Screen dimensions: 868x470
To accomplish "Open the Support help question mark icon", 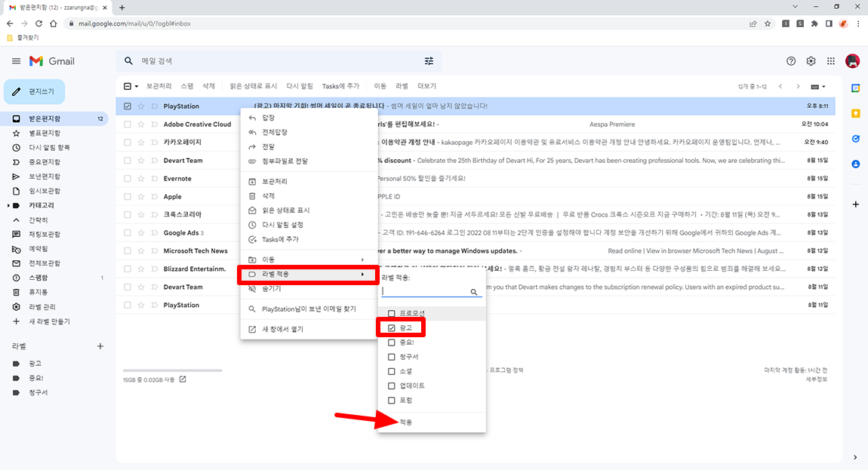I will 791,61.
